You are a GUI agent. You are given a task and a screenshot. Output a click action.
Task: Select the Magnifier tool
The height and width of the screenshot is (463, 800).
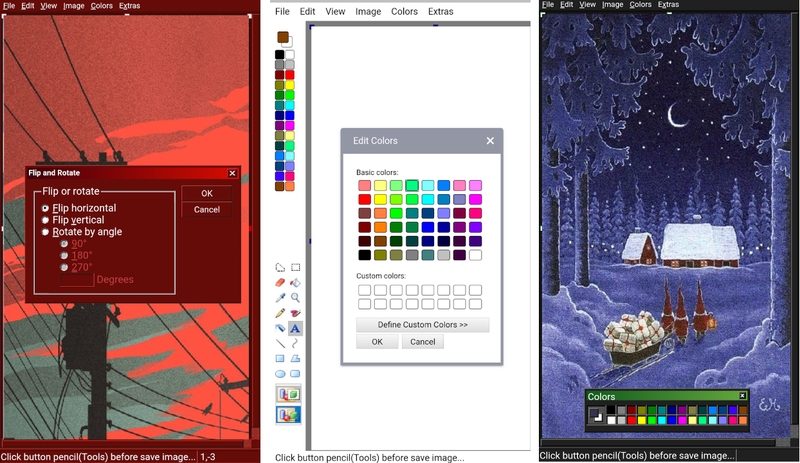pyautogui.click(x=295, y=298)
